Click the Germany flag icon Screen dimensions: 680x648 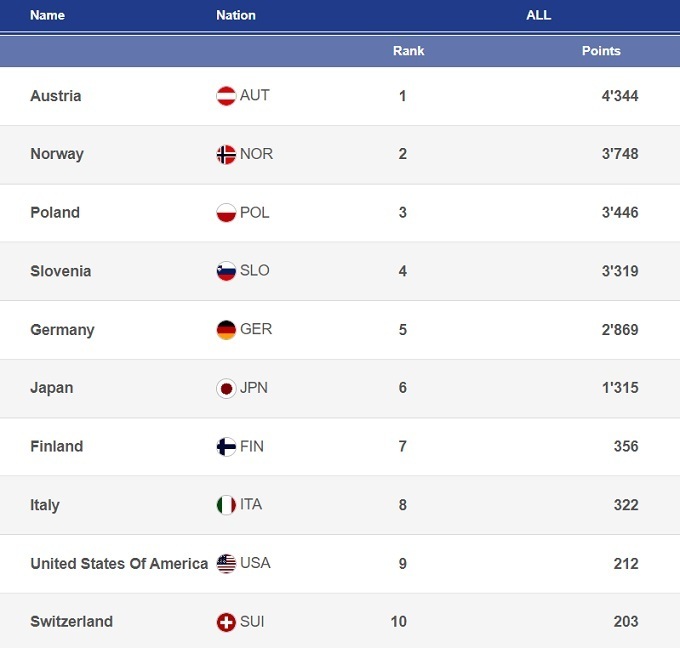pyautogui.click(x=226, y=330)
